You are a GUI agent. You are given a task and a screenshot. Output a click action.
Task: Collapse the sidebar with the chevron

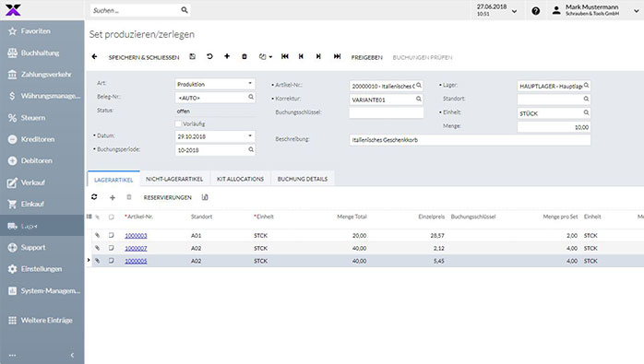click(x=72, y=355)
